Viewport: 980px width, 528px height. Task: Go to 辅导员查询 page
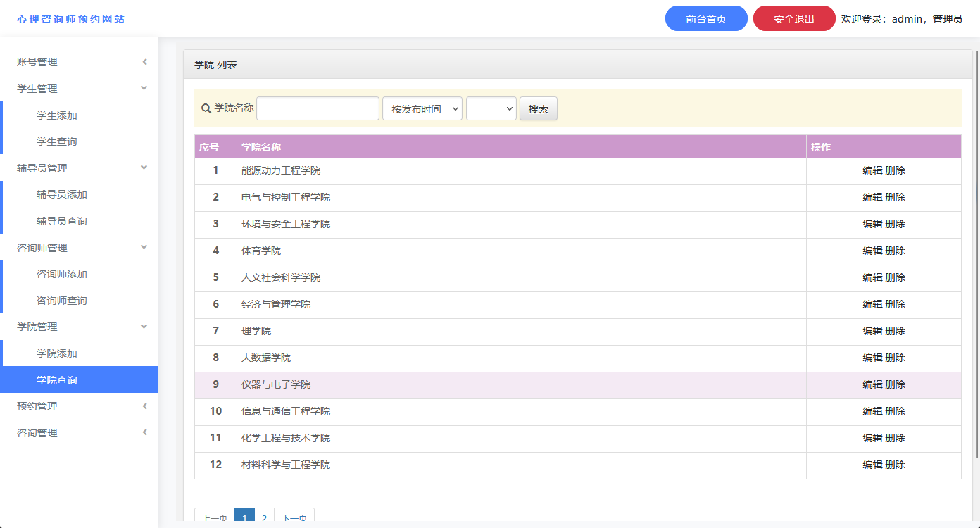62,221
